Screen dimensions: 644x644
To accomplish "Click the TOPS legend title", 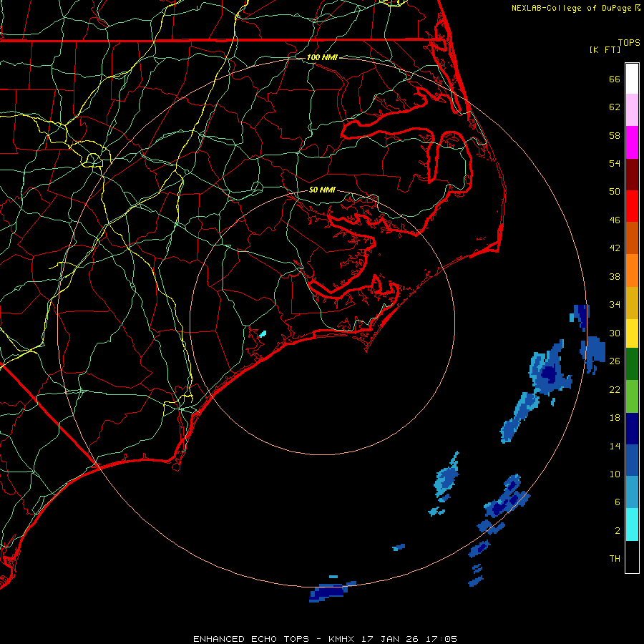I will (629, 42).
